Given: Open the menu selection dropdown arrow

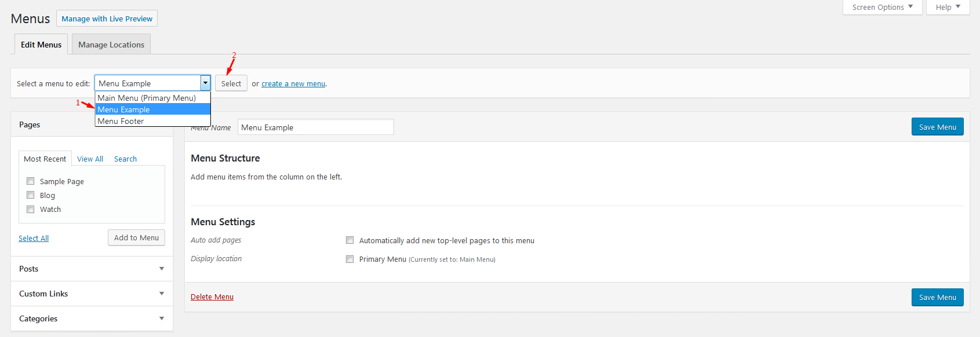Looking at the screenshot, I should (205, 83).
